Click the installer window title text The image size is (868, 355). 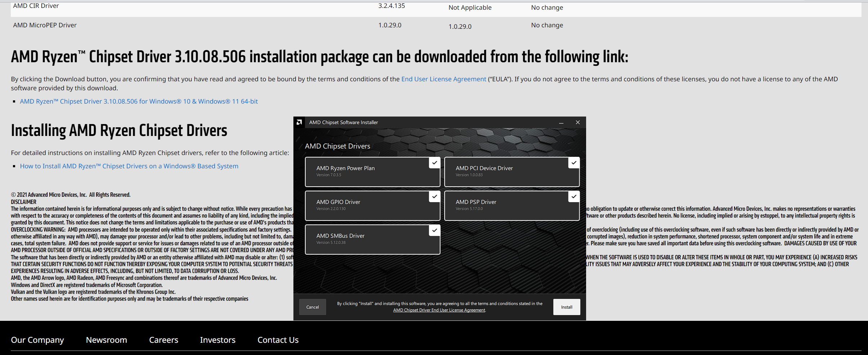click(x=343, y=122)
